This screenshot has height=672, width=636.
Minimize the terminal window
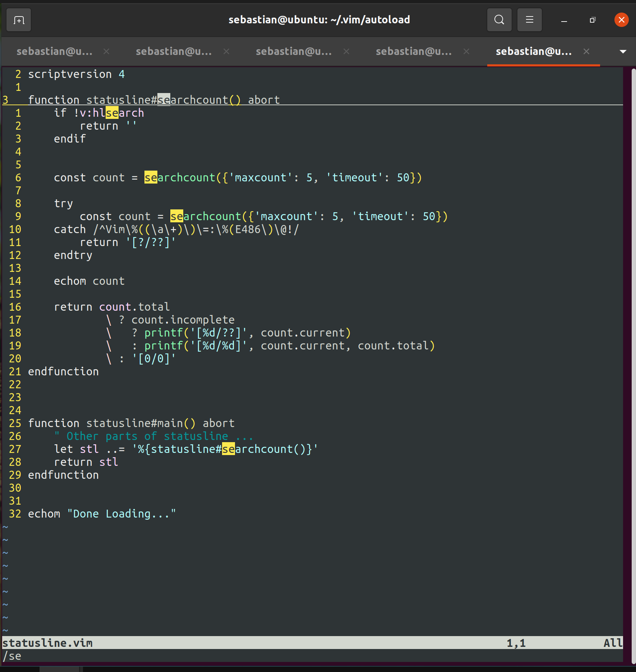click(564, 20)
